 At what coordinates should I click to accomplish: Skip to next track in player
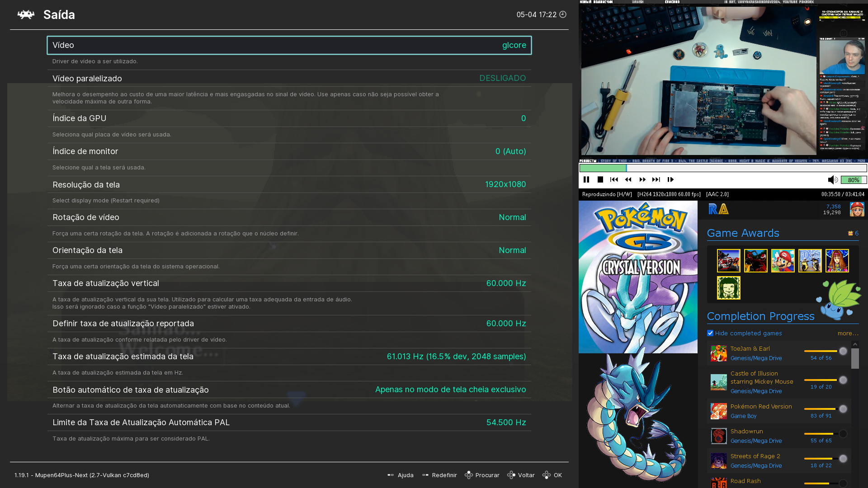click(x=656, y=179)
